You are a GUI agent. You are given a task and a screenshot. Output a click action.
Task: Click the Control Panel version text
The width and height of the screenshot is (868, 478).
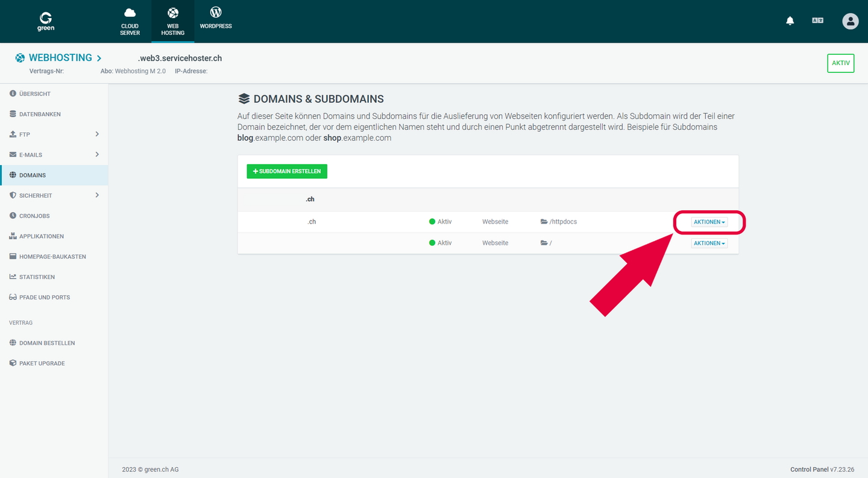tap(822, 470)
